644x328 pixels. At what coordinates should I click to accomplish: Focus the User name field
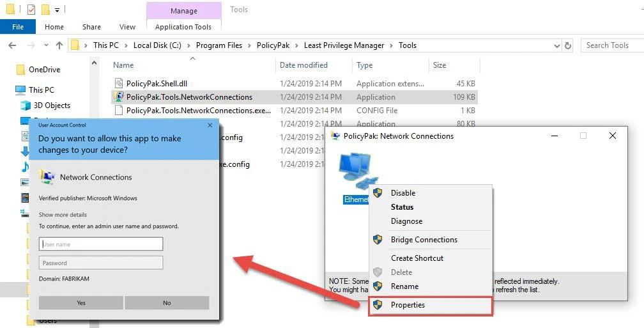[101, 244]
